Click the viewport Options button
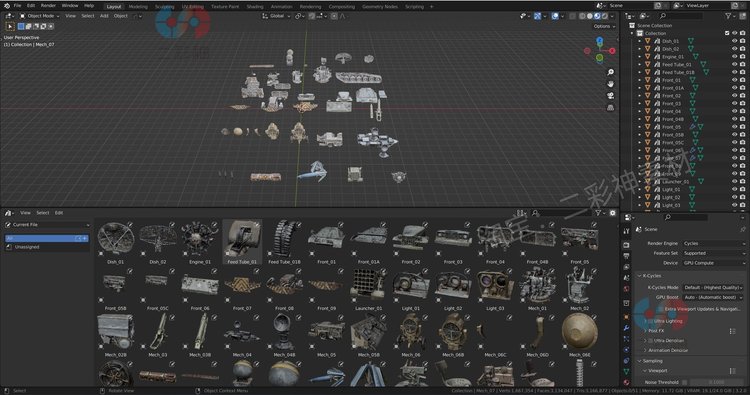This screenshot has width=750, height=395. click(604, 26)
